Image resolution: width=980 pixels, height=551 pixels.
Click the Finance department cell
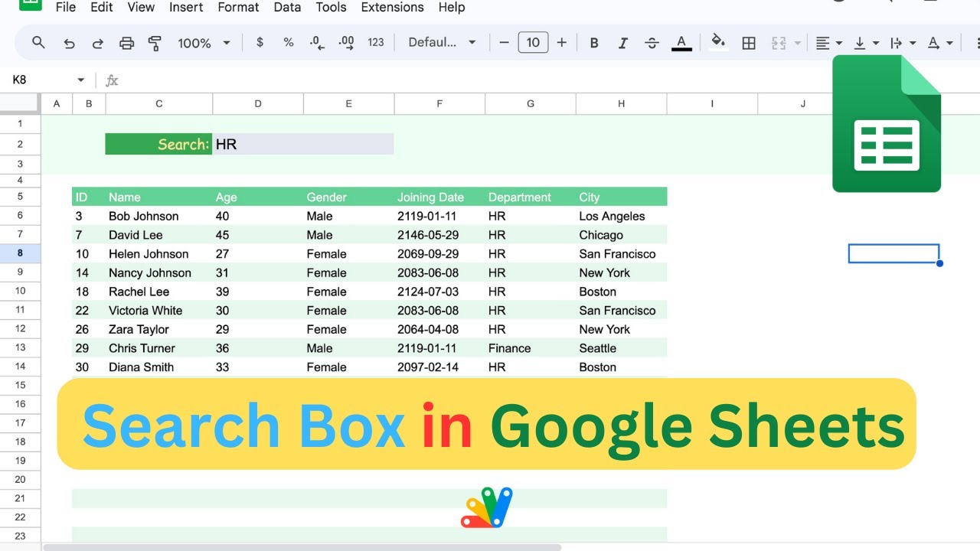[x=530, y=348]
